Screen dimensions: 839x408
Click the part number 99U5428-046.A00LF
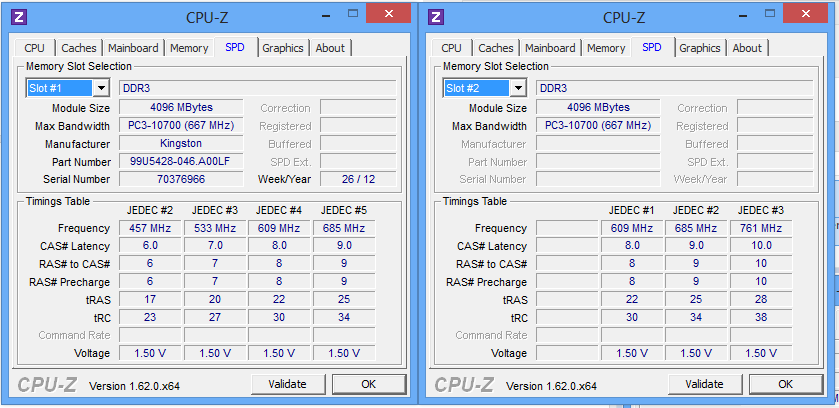coord(181,161)
